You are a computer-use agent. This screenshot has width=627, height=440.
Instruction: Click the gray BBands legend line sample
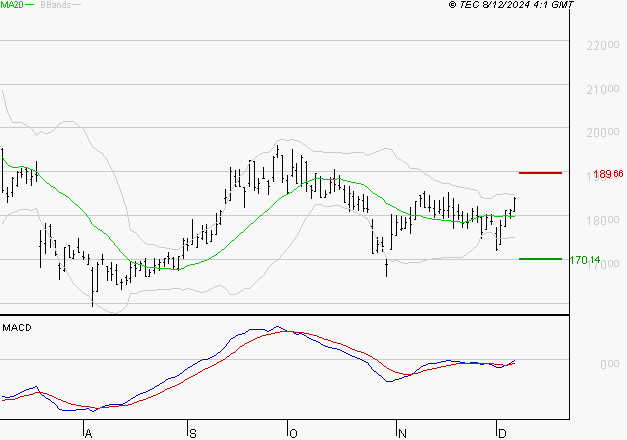77,5
